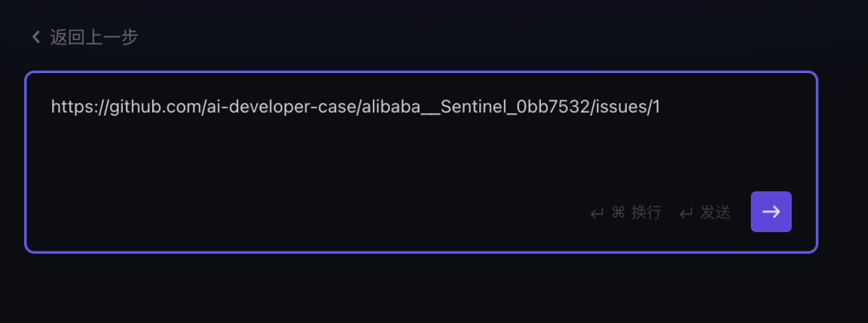Image resolution: width=868 pixels, height=323 pixels.
Task: Click the 发送 send hint label
Action: 715,212
